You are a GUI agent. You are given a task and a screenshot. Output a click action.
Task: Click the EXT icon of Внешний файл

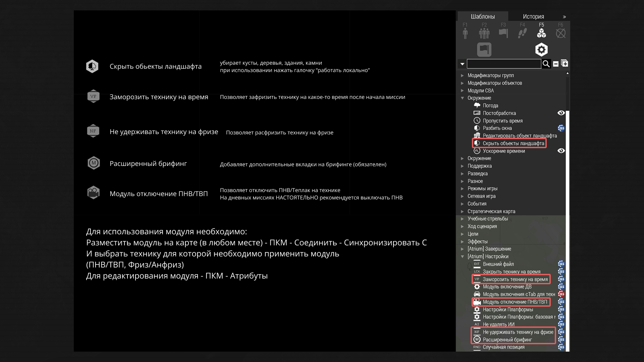477,264
